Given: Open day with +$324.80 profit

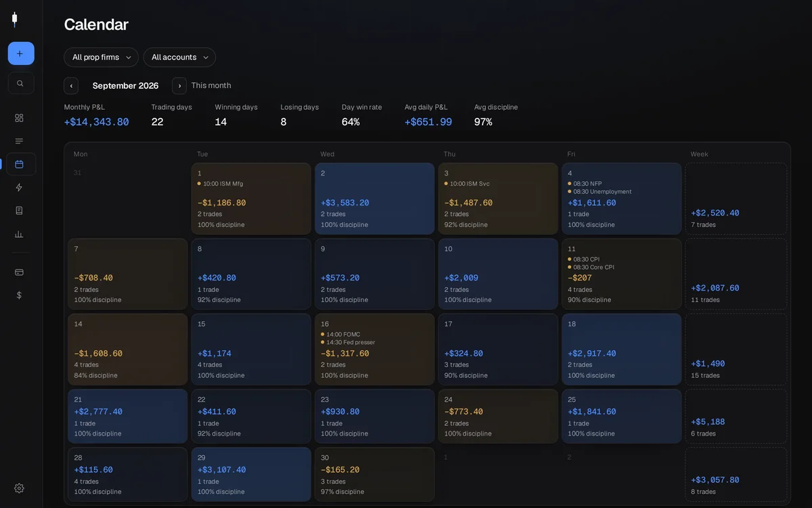Looking at the screenshot, I should click(x=498, y=350).
